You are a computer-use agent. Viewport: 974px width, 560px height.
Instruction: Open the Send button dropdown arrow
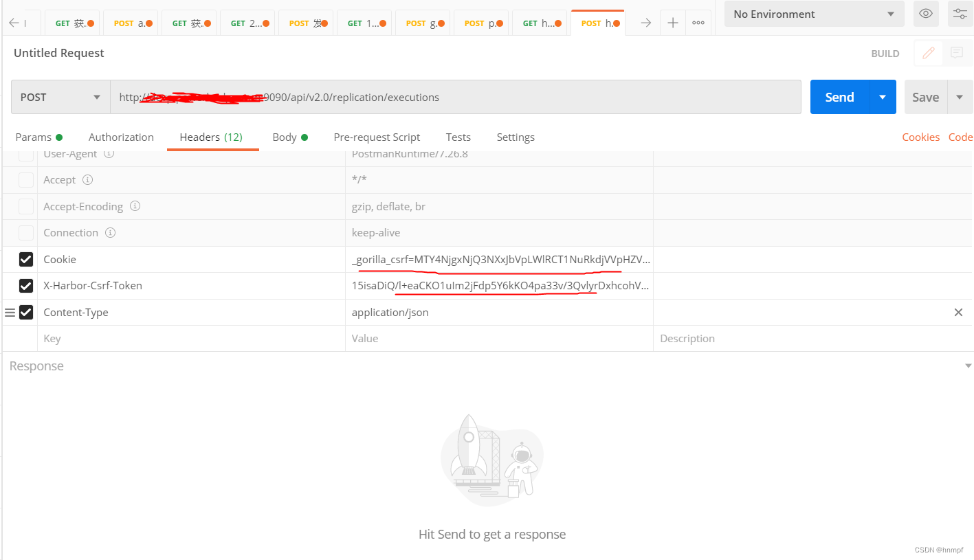[x=882, y=97]
